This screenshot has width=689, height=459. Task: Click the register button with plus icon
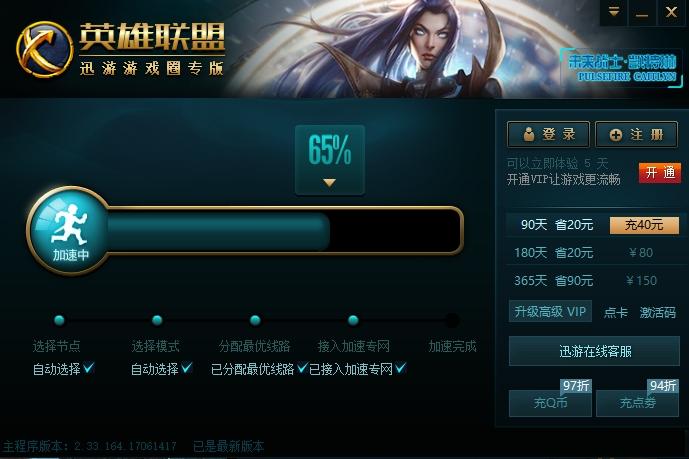[636, 134]
